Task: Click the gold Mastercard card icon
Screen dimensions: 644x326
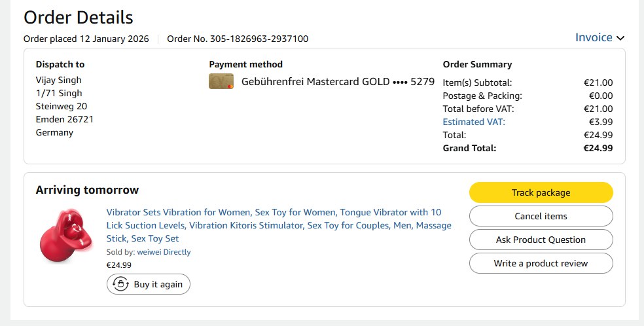Action: click(221, 82)
